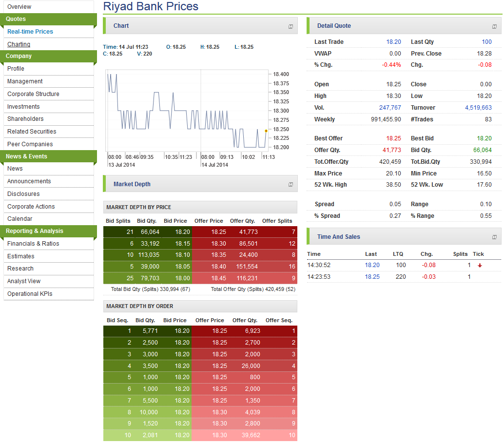Viewport: 504px width, 444px height.
Task: Open the Management link
Action: (x=25, y=81)
